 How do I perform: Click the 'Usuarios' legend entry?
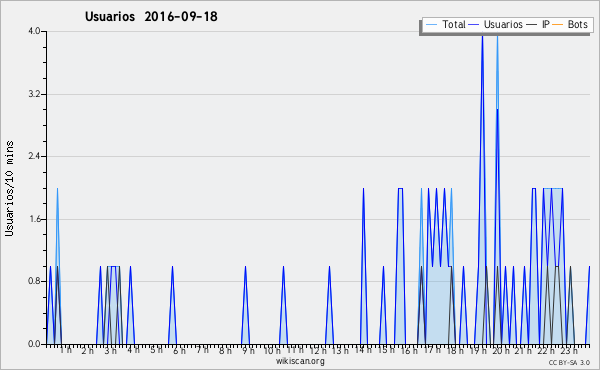496,24
